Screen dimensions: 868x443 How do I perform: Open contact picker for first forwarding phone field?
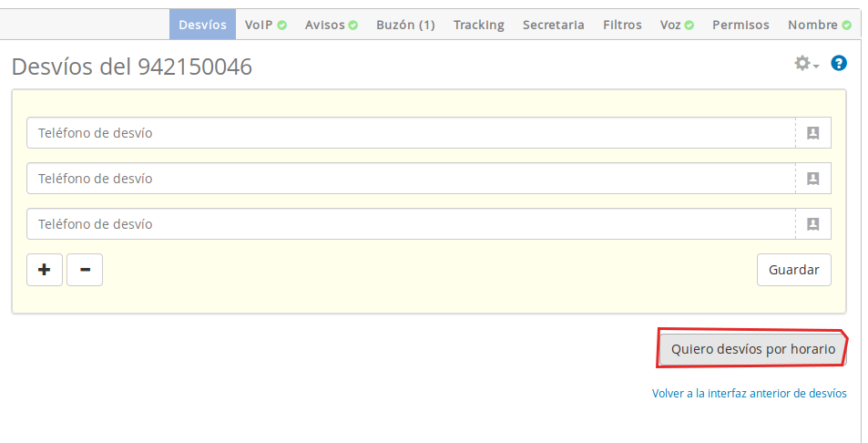coord(812,133)
